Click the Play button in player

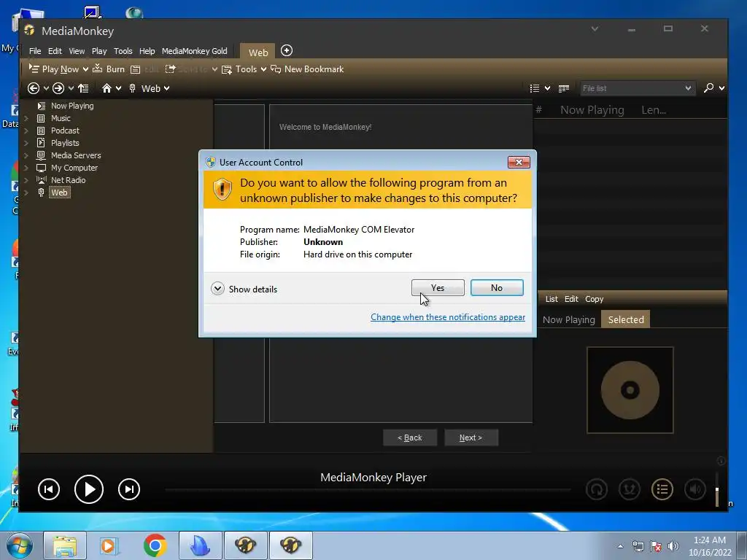88,489
